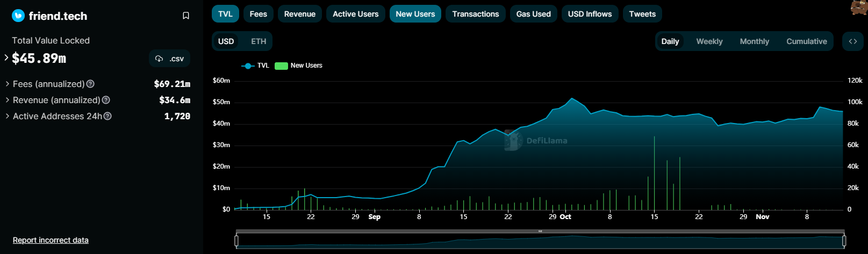
Task: Select Weekly grouping
Action: coord(709,41)
